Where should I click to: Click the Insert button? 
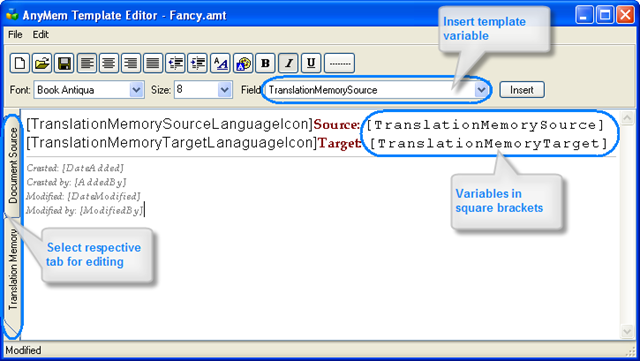point(522,90)
